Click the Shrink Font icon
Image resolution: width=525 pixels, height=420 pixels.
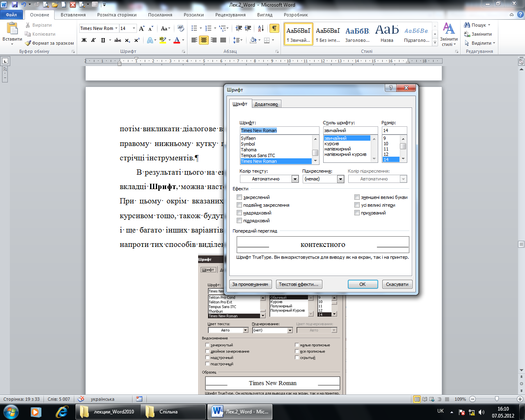pos(151,28)
